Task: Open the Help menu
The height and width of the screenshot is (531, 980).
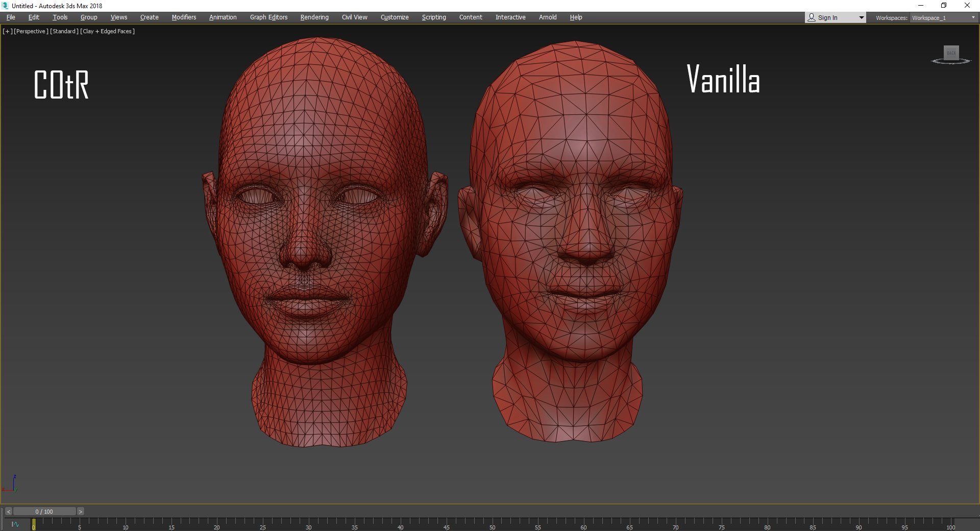Action: [x=576, y=17]
